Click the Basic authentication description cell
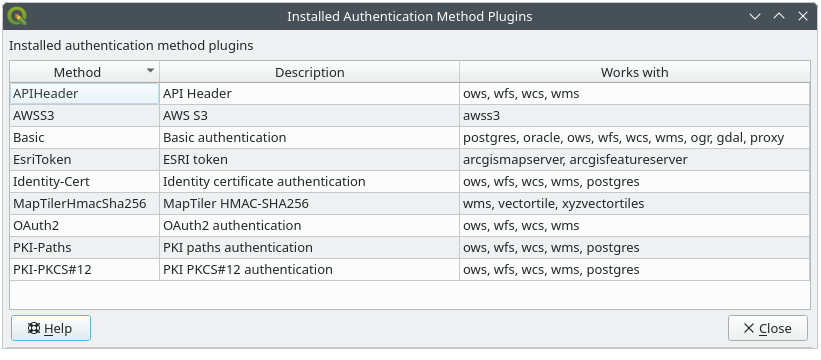Viewport: 821px width, 360px height. 309,138
